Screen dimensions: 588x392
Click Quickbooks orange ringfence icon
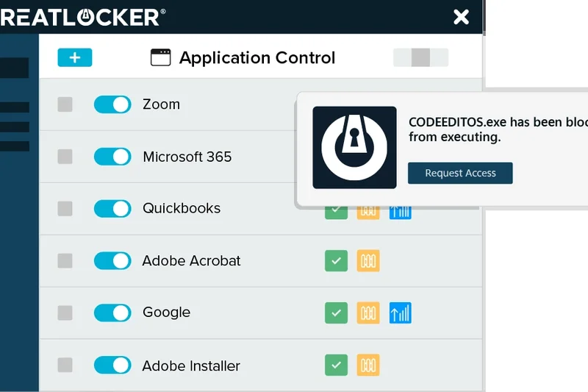(x=368, y=213)
